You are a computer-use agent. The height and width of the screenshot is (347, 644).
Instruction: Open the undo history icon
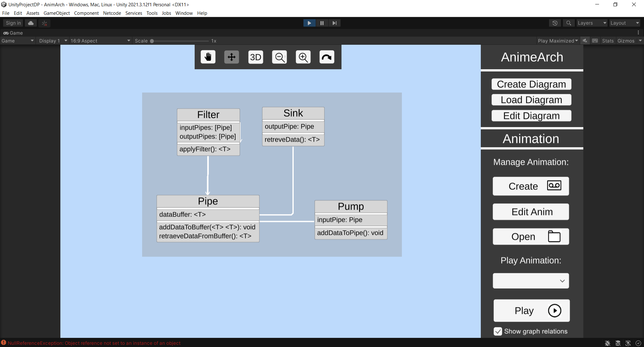(x=555, y=23)
